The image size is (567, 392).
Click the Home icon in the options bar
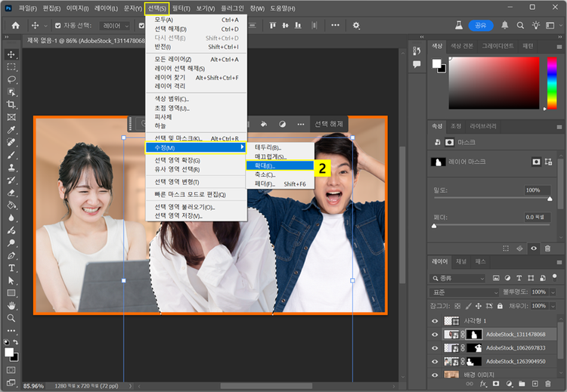[15, 26]
